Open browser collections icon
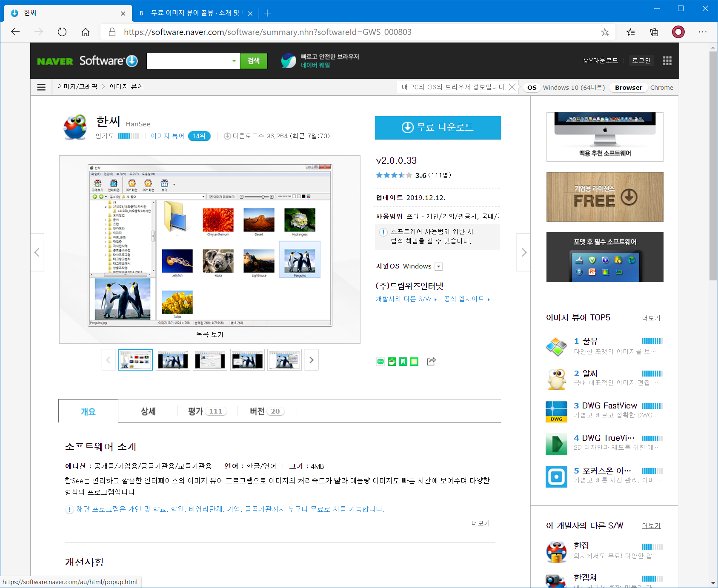 [654, 32]
